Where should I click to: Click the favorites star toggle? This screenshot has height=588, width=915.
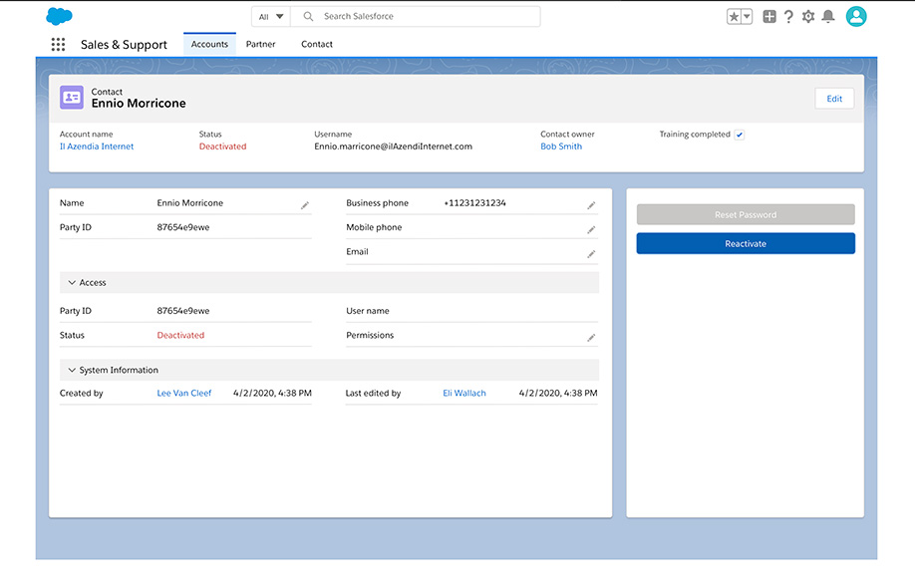pyautogui.click(x=735, y=16)
